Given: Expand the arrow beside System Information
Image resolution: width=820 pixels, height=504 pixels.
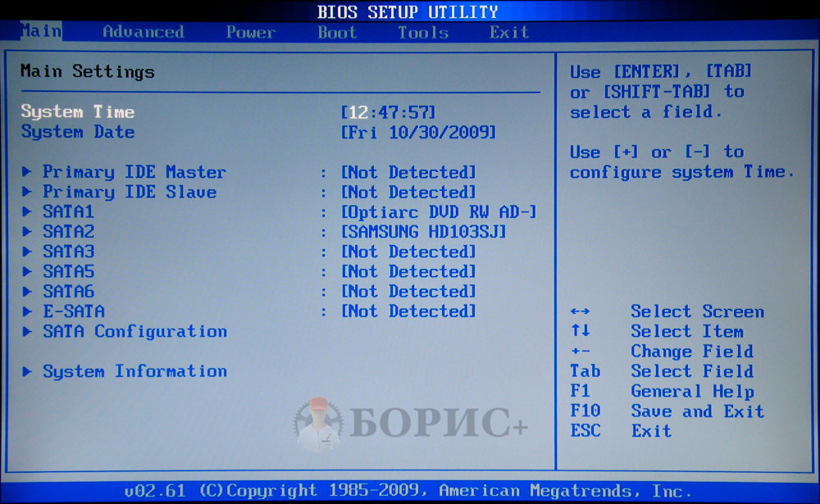Looking at the screenshot, I should 27,371.
